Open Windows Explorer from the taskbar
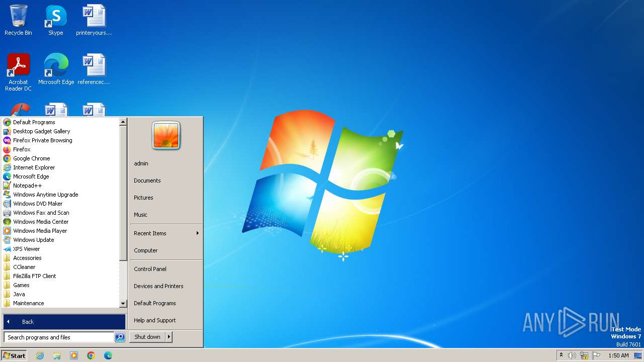 57,355
